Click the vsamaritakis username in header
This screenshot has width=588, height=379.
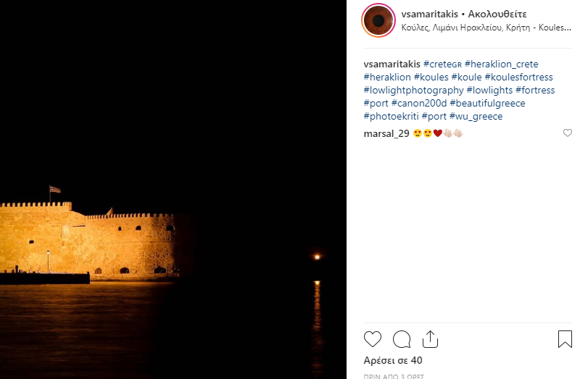(x=429, y=14)
